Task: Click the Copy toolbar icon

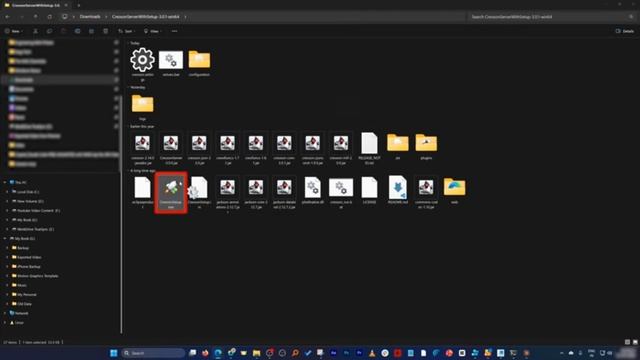Action: point(49,31)
